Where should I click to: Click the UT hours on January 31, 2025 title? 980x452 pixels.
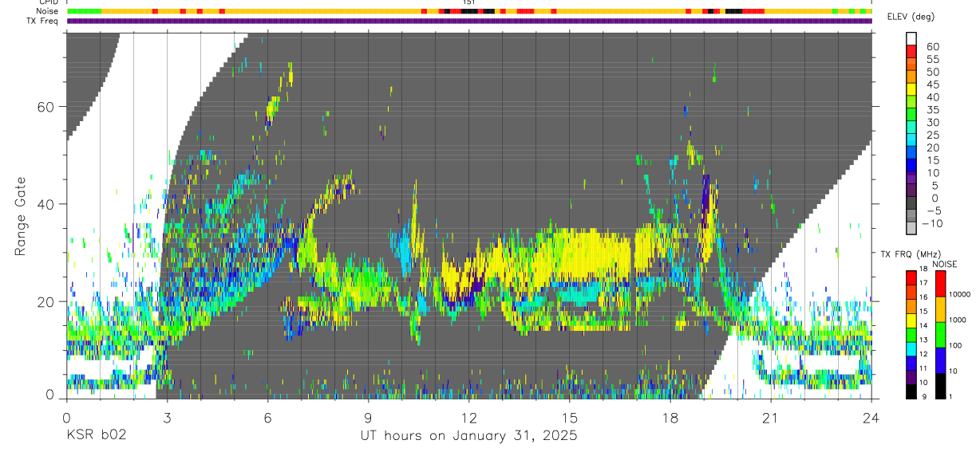pos(468,436)
